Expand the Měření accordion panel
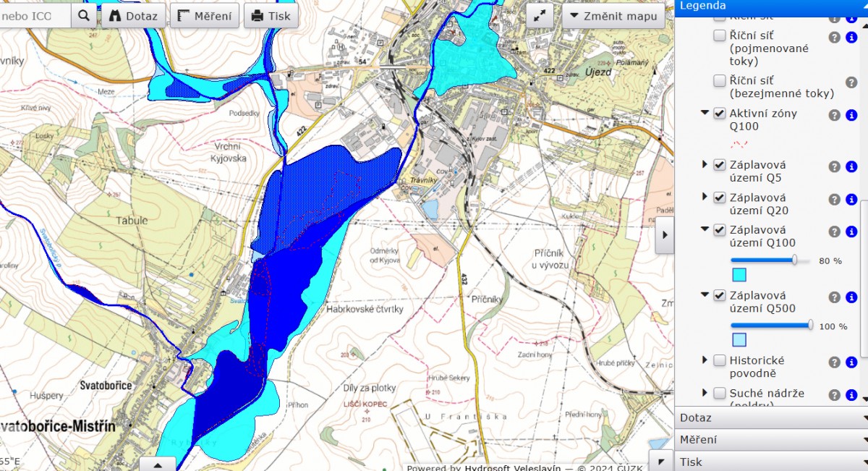Image resolution: width=868 pixels, height=471 pixels. pyautogui.click(x=770, y=439)
